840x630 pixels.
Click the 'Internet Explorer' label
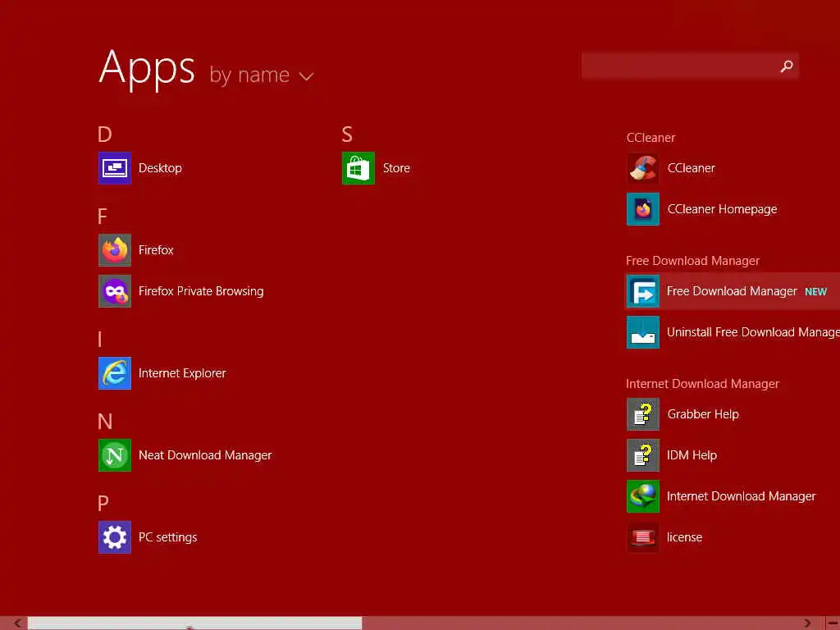click(x=182, y=373)
